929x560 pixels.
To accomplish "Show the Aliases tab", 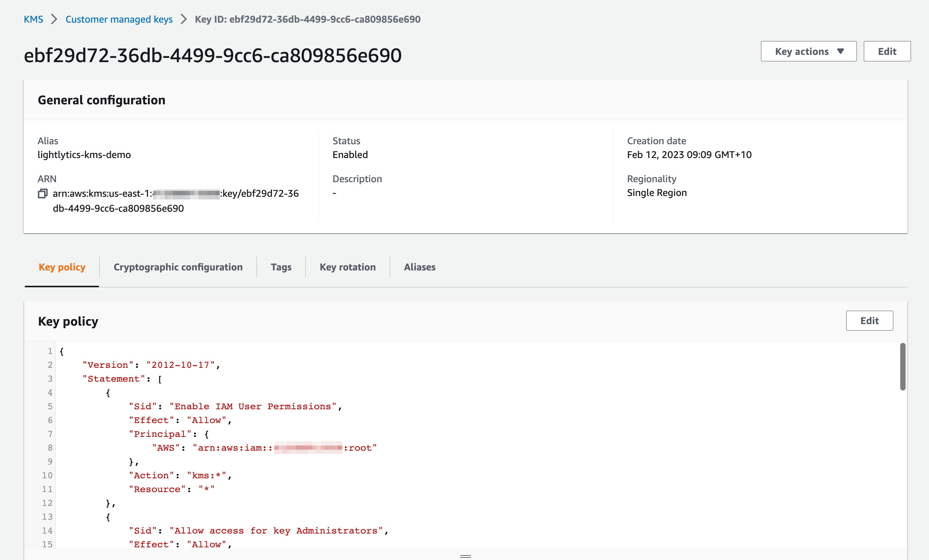I will (420, 267).
